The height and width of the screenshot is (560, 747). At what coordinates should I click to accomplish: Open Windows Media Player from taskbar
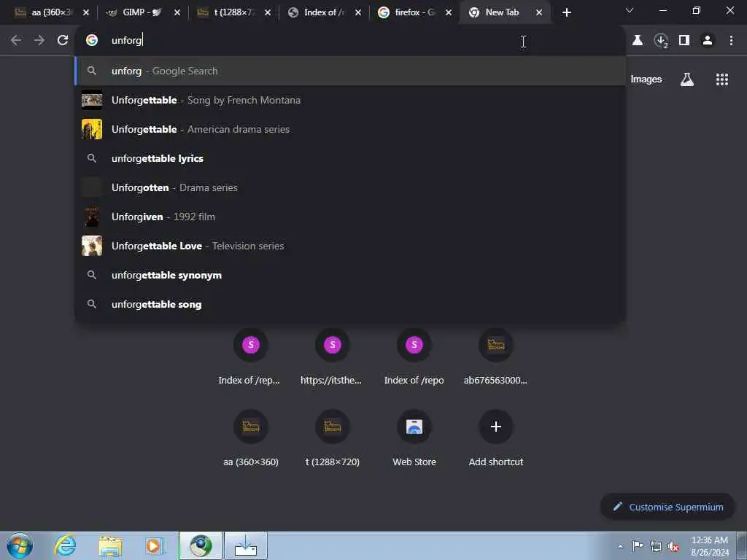click(154, 545)
